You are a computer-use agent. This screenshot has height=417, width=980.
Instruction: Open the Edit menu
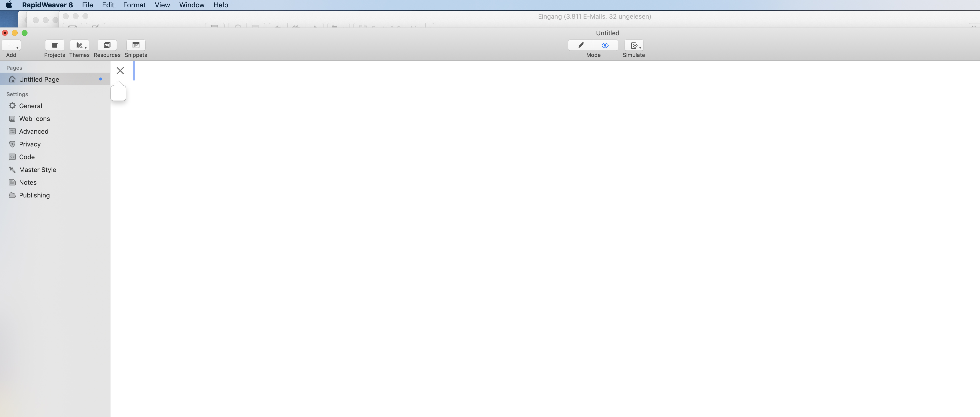(108, 5)
